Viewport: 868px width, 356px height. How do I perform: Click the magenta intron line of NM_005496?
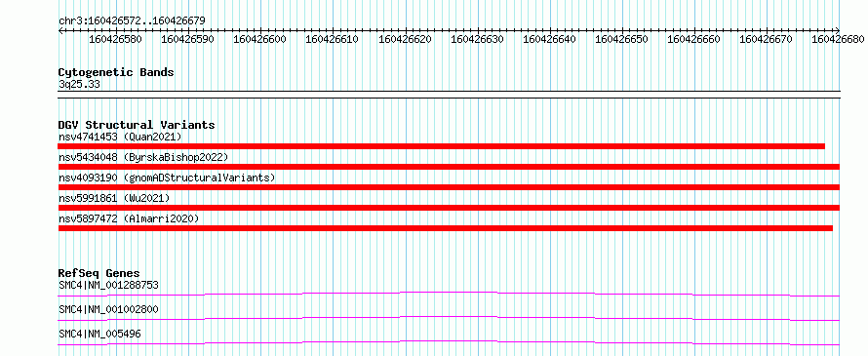click(449, 342)
